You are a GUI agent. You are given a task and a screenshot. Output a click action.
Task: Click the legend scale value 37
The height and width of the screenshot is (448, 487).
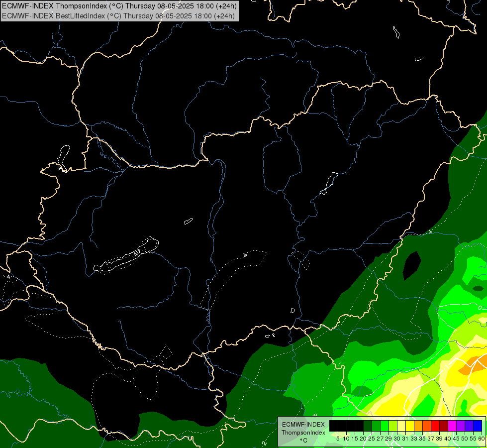[431, 439]
